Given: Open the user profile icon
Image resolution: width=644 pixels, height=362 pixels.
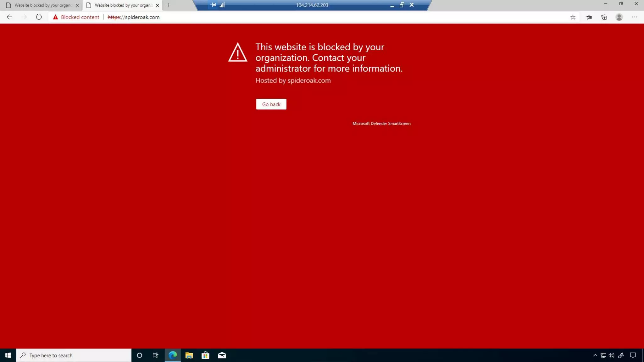Looking at the screenshot, I should (619, 17).
